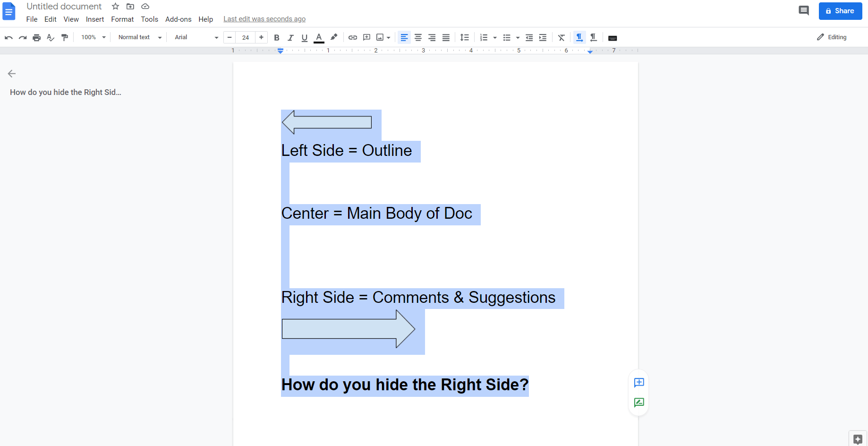Open the Insert menu
The image size is (868, 446).
coord(95,19)
